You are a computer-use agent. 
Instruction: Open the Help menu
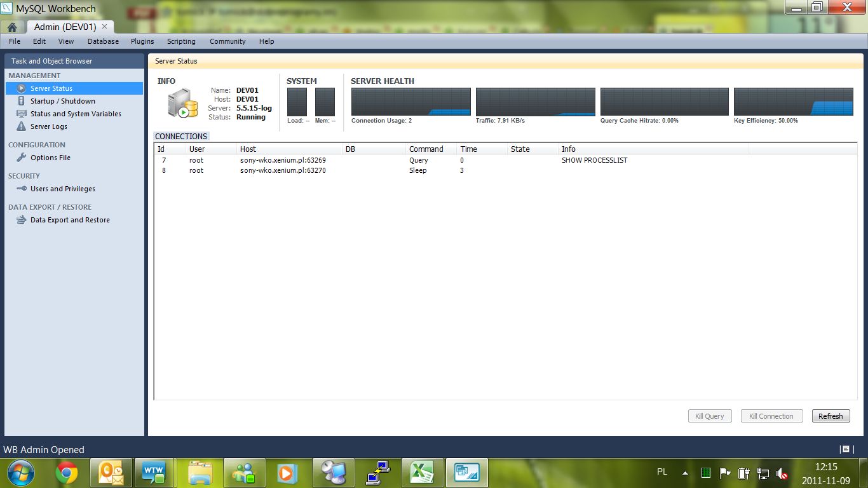click(267, 41)
